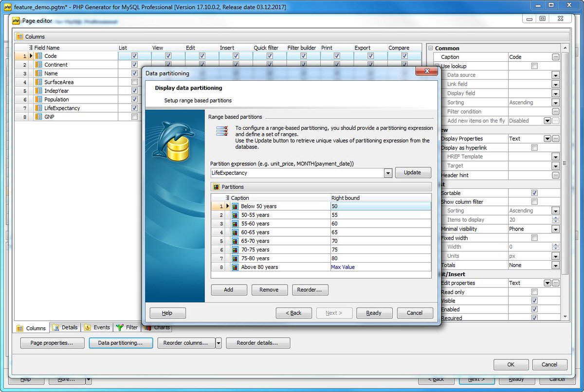This screenshot has height=392, width=584.
Task: Enable the Fixed width checkbox
Action: [x=534, y=238]
